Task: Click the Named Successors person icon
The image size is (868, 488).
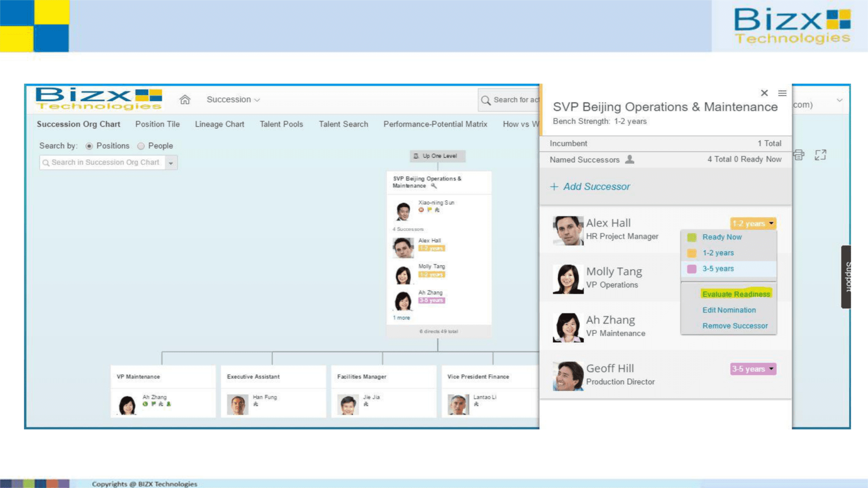Action: (x=630, y=160)
